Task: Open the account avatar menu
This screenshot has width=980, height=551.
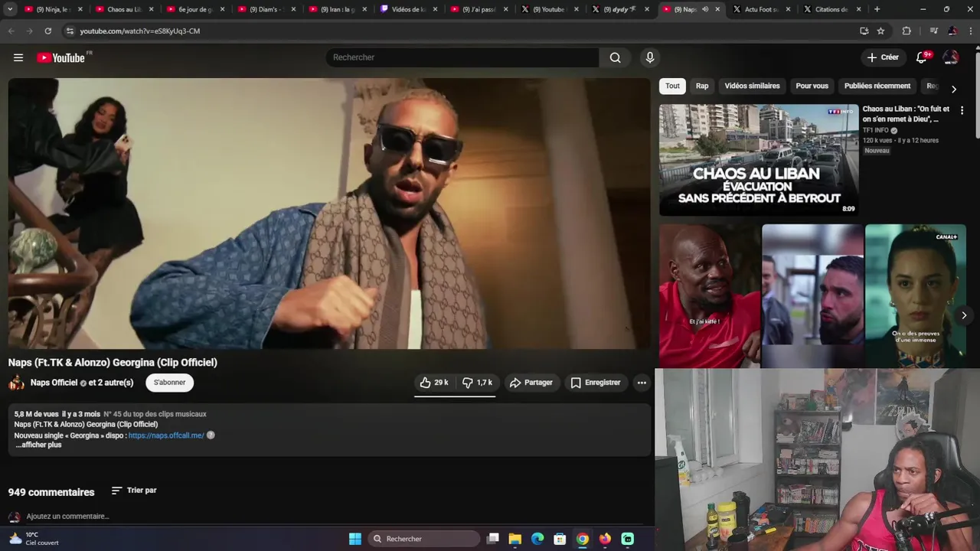Action: [x=951, y=57]
